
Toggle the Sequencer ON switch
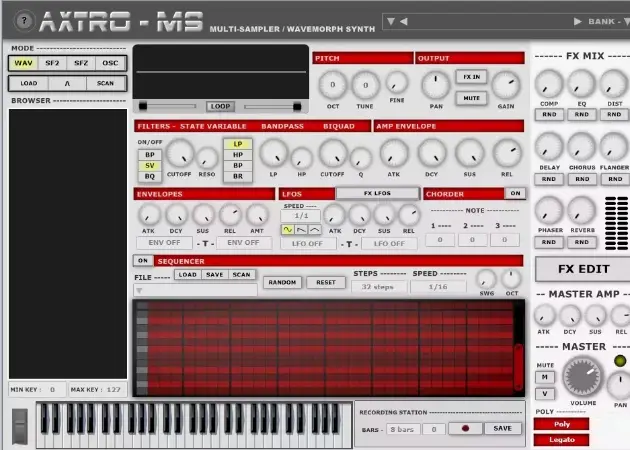coord(143,260)
